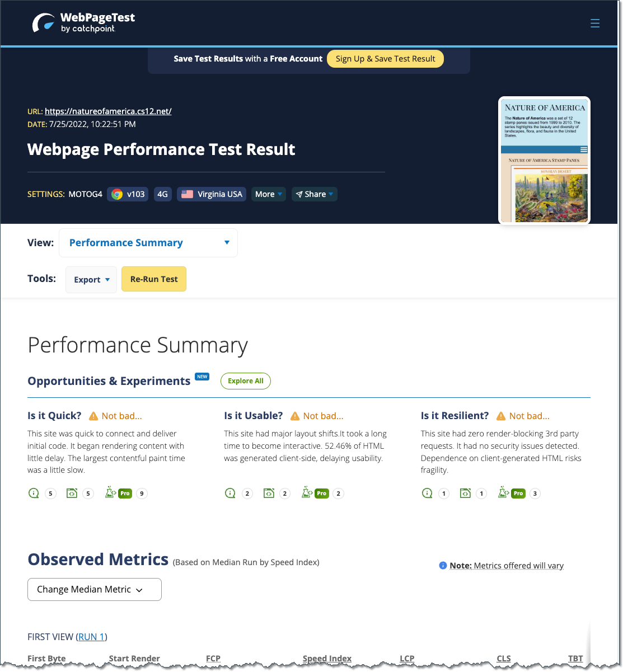Click the Chrome browser icon in Settings
This screenshot has width=623, height=672.
coord(116,194)
